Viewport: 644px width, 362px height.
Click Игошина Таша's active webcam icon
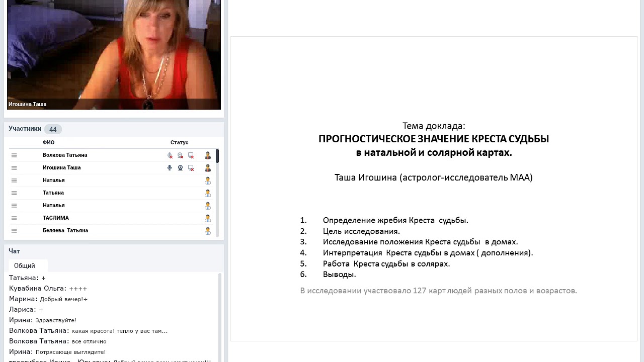point(180,168)
